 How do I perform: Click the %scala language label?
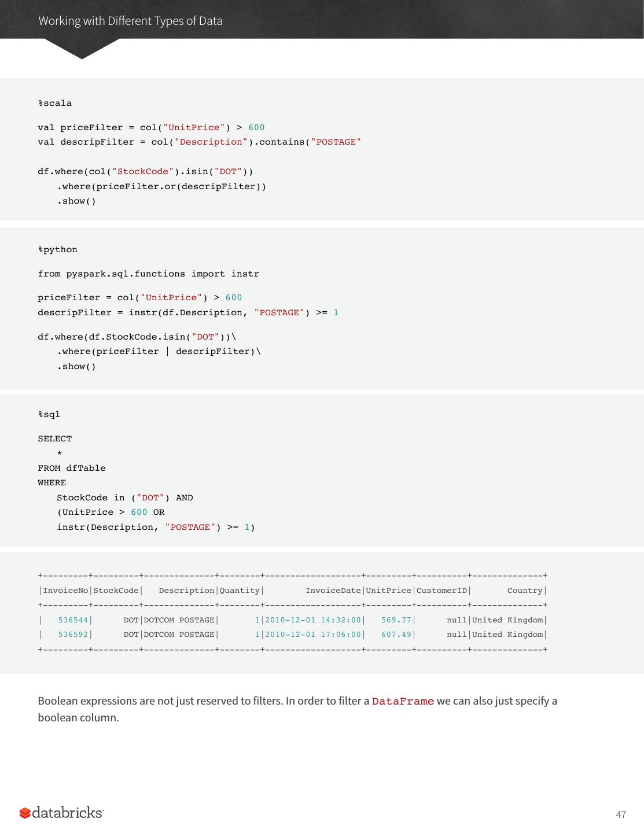(55, 104)
